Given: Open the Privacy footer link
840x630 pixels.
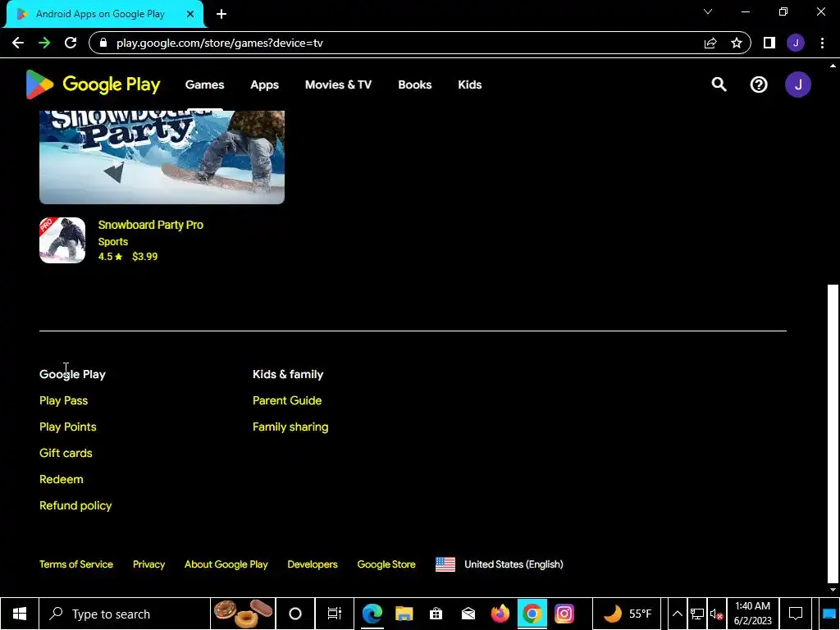Looking at the screenshot, I should 149,564.
